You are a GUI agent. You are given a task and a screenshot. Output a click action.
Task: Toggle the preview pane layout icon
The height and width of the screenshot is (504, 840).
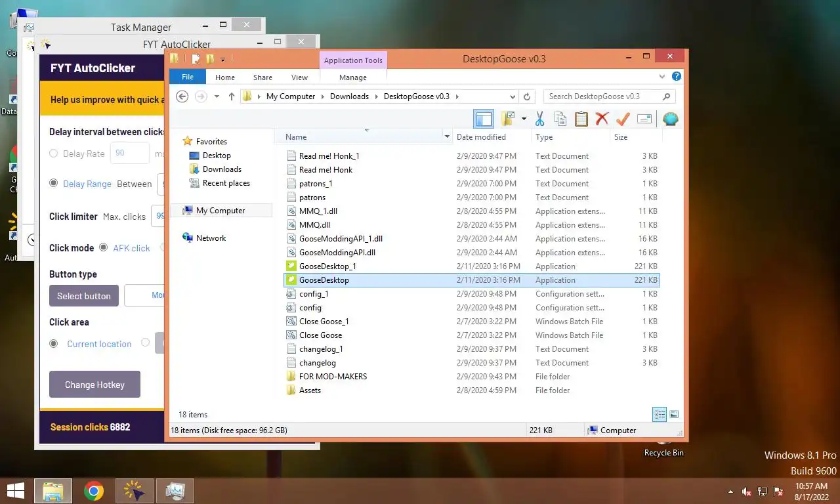[x=484, y=119]
